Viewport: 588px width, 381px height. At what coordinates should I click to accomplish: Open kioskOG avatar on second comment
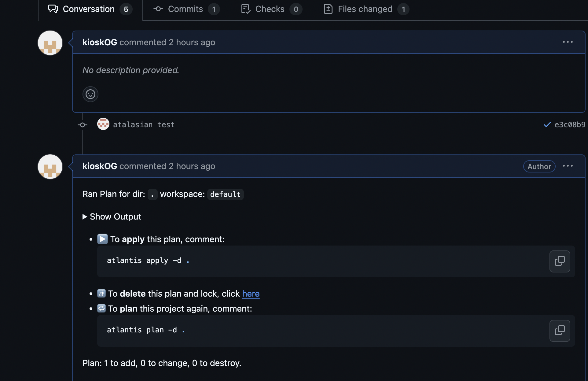[50, 167]
